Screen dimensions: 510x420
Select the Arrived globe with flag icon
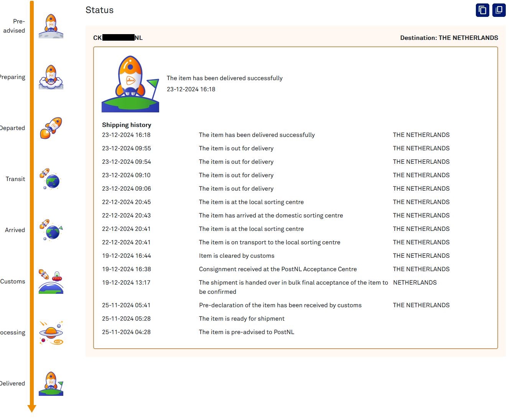click(51, 230)
